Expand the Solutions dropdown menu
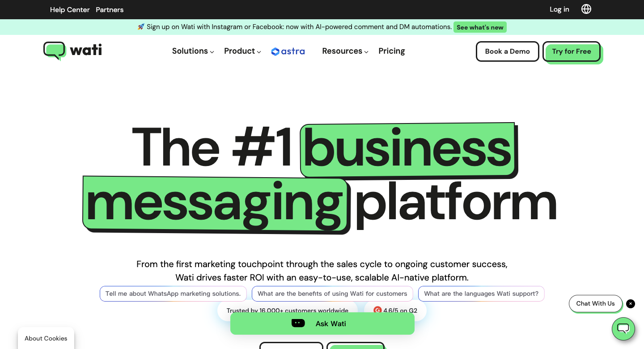Screen dimensions: 644x349 (x=193, y=51)
